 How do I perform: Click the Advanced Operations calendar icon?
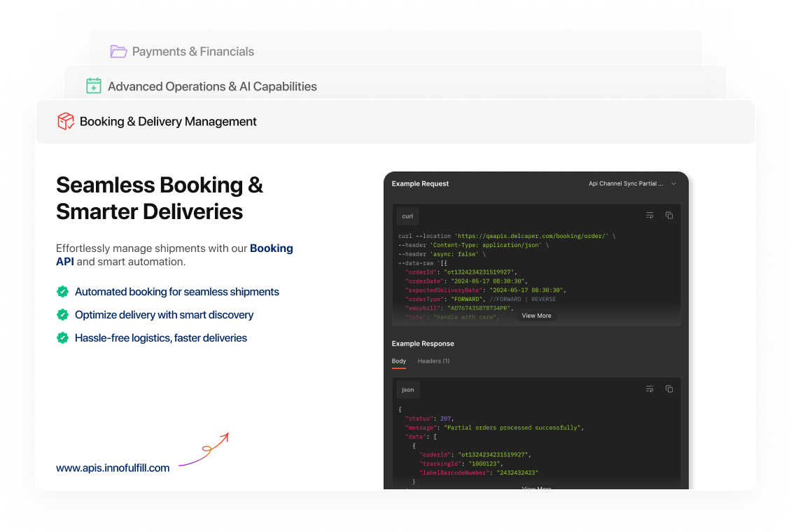pyautogui.click(x=94, y=86)
